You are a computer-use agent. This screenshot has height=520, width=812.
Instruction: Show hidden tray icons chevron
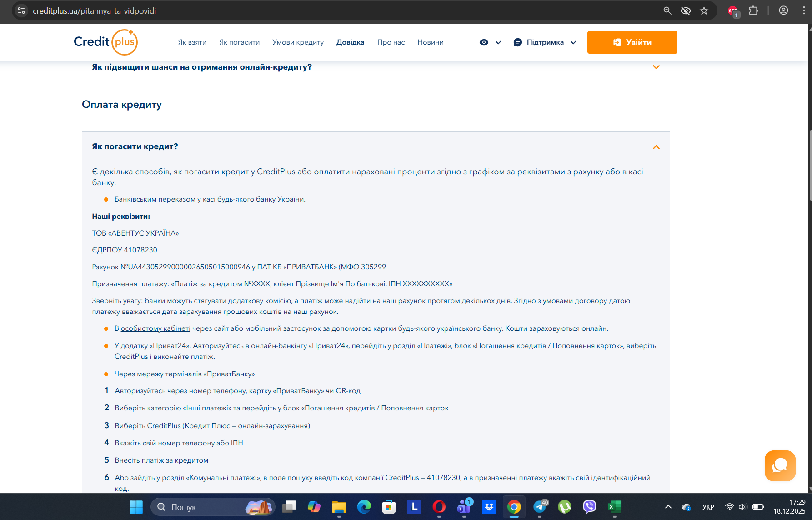click(668, 507)
